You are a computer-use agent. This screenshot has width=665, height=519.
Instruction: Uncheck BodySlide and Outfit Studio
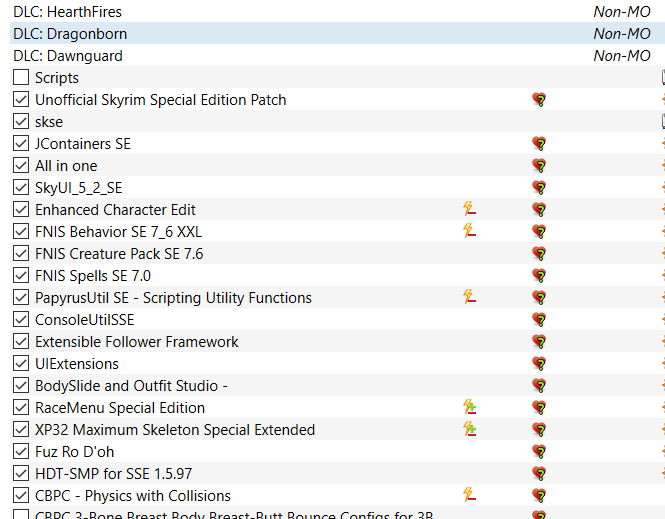pyautogui.click(x=21, y=386)
